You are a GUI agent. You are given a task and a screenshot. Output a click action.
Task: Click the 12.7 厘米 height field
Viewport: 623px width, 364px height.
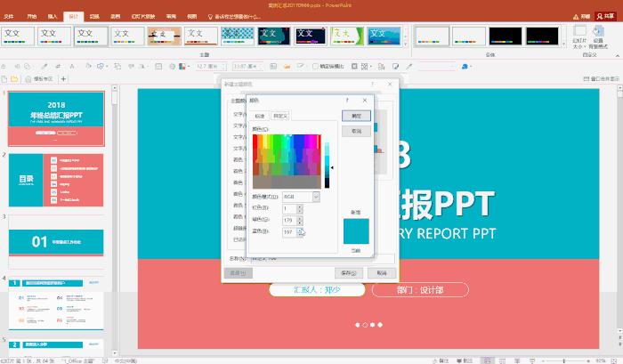click(211, 67)
